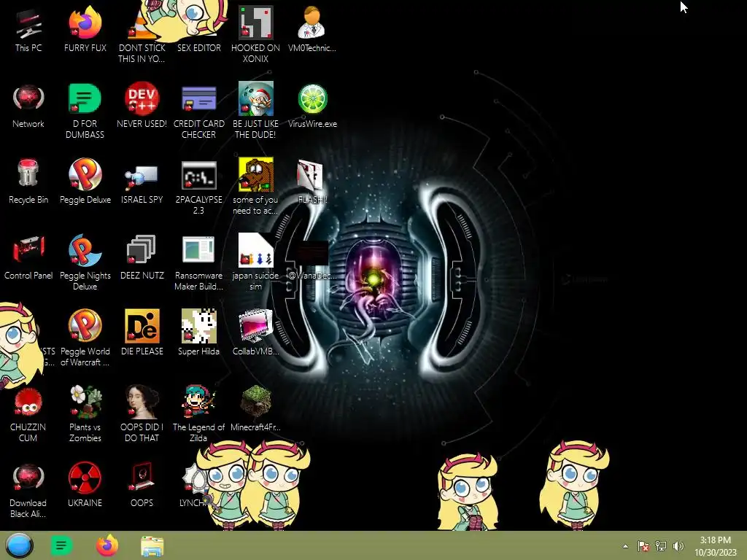Open the Start menu orb

20,545
